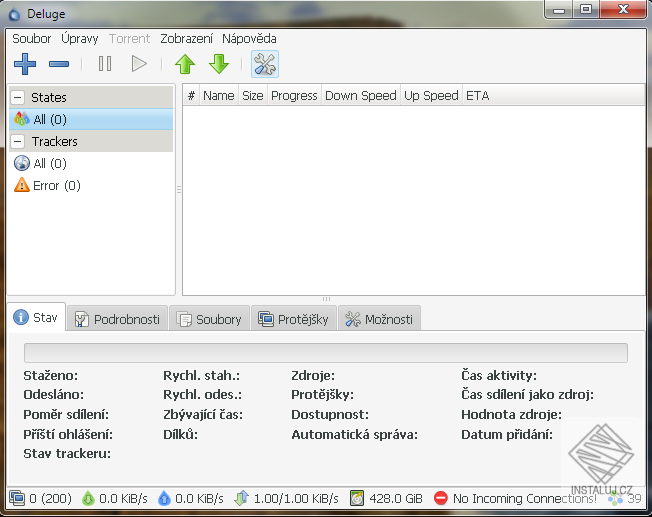Click the Zdroje: label

click(313, 376)
